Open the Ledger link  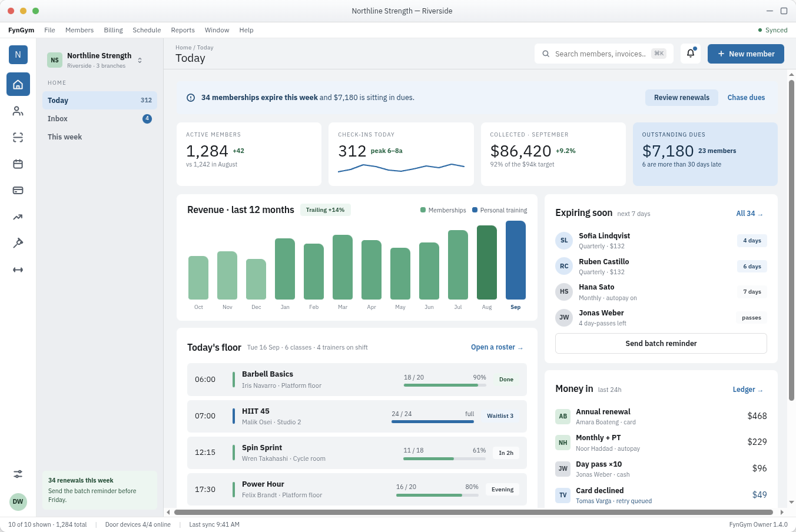pyautogui.click(x=748, y=390)
